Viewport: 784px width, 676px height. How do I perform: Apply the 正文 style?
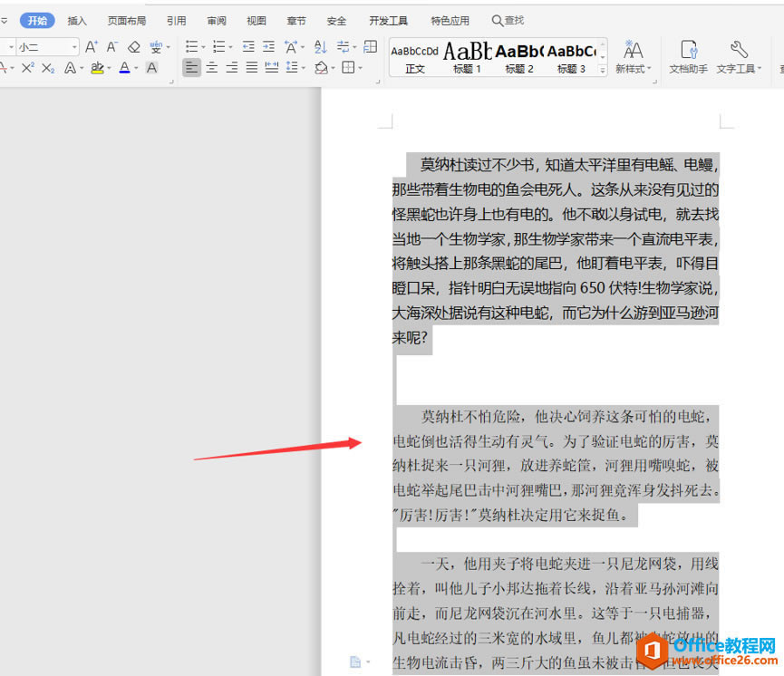coord(414,57)
